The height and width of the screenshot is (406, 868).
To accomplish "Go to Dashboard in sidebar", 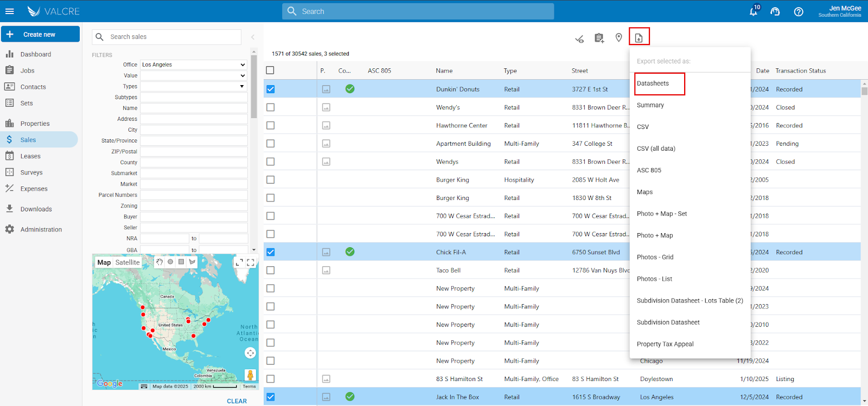I will point(35,54).
